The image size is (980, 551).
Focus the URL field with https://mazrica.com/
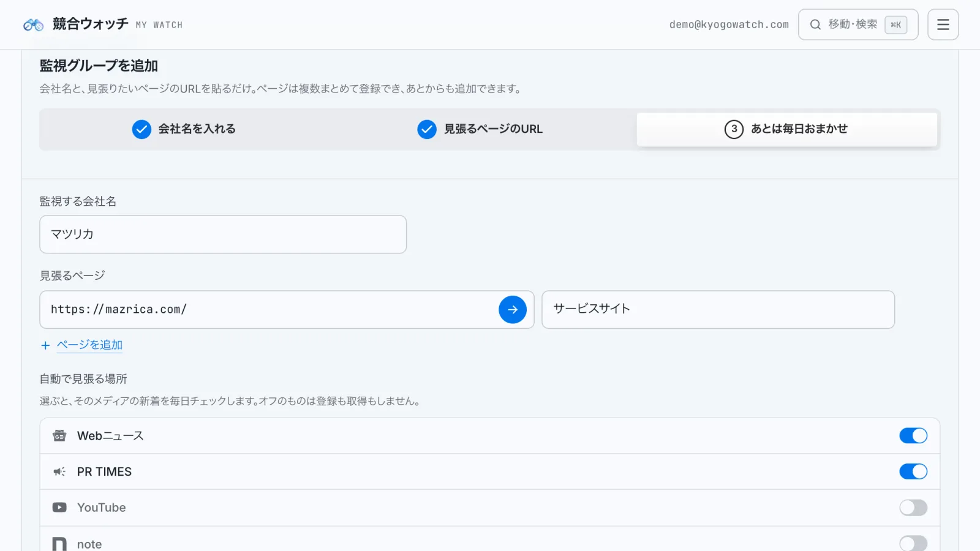[x=287, y=310]
